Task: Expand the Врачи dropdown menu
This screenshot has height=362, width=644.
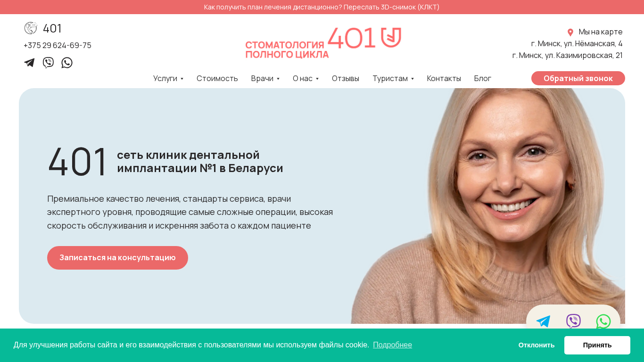Action: point(265,78)
